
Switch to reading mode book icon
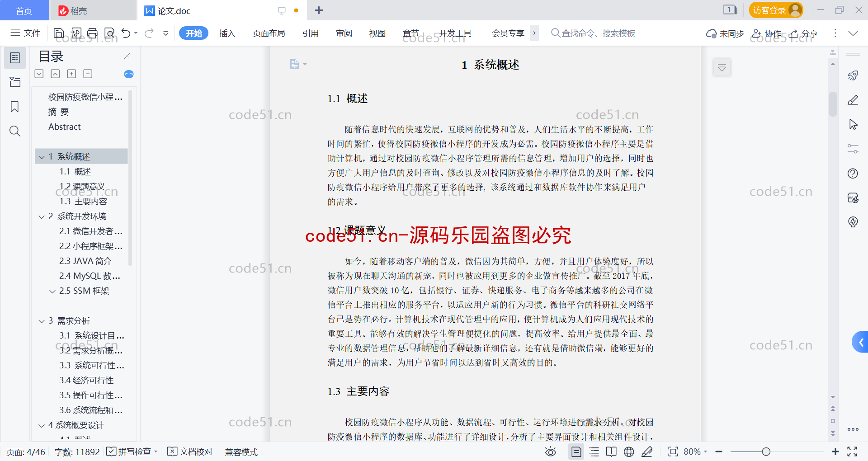point(611,452)
